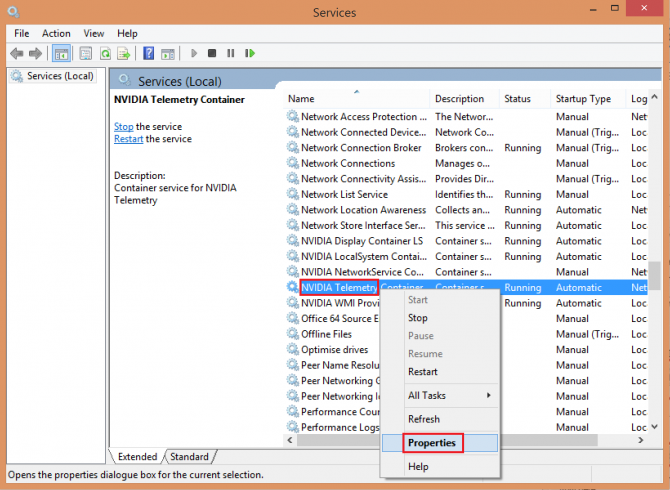Click Running status of Network List Service
This screenshot has height=490, width=670.
tap(523, 194)
